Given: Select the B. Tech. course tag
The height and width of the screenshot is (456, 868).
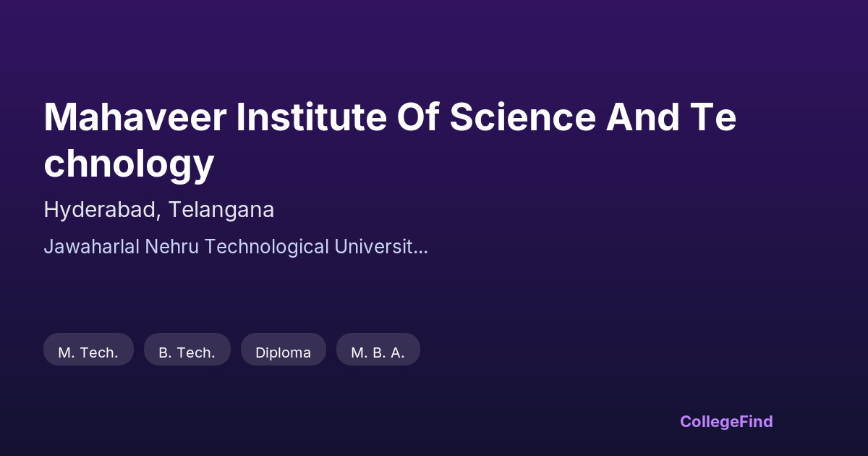Looking at the screenshot, I should pos(187,352).
